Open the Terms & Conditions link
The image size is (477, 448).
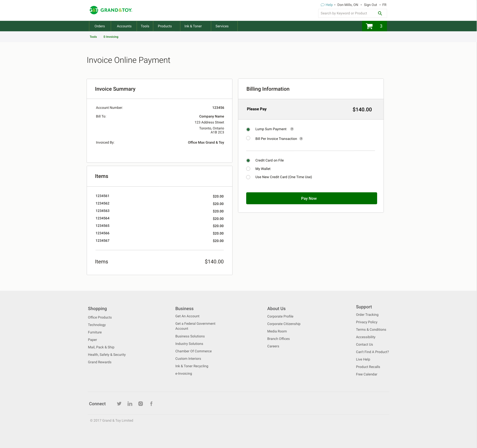point(371,329)
